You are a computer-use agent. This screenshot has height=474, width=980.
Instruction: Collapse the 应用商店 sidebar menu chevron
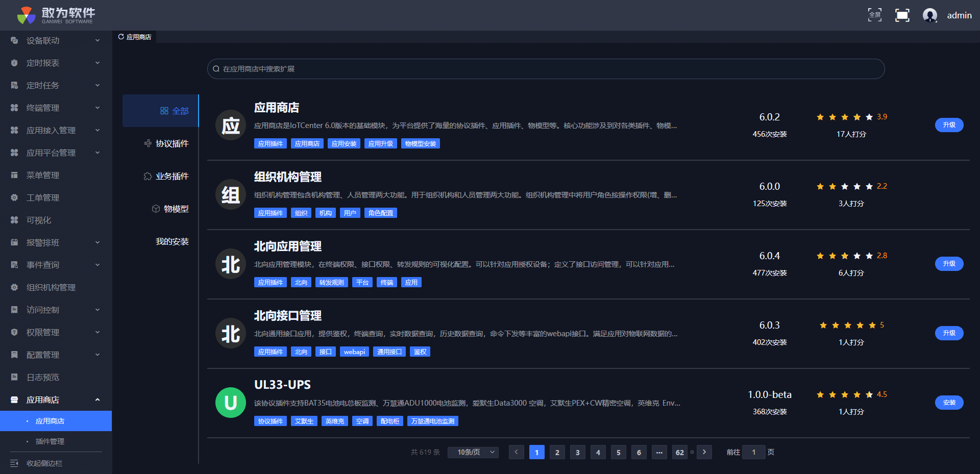[x=97, y=400]
